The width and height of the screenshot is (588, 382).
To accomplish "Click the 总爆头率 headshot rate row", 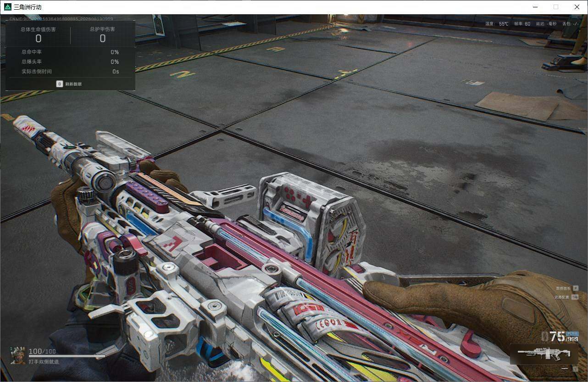I will (70, 62).
